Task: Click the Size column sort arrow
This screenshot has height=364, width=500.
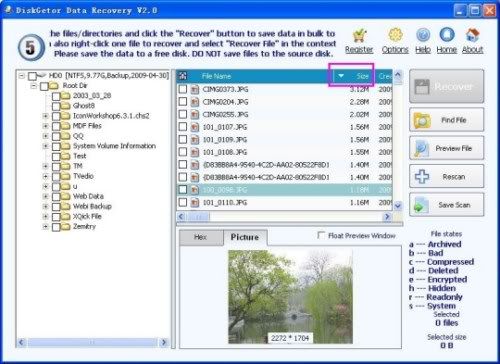Action: 341,76
